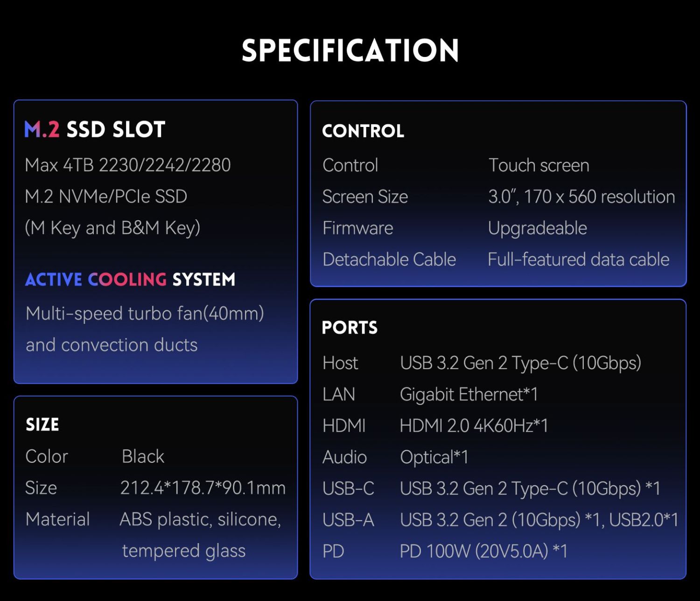Image resolution: width=700 pixels, height=601 pixels.
Task: Select the M.2 SSD SLOT heading
Action: tap(95, 129)
